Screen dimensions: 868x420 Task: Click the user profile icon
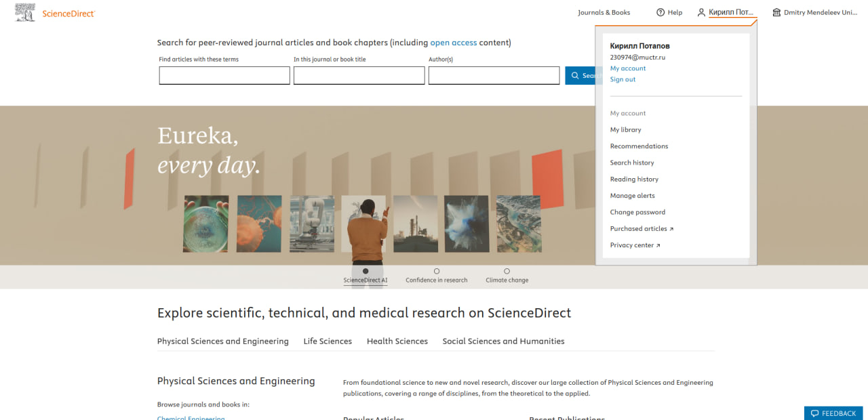[x=701, y=12]
